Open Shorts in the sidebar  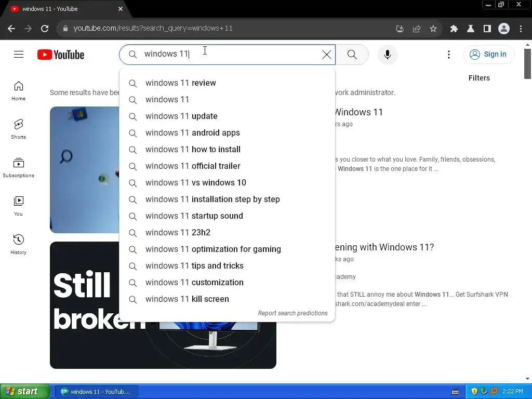pos(18,129)
